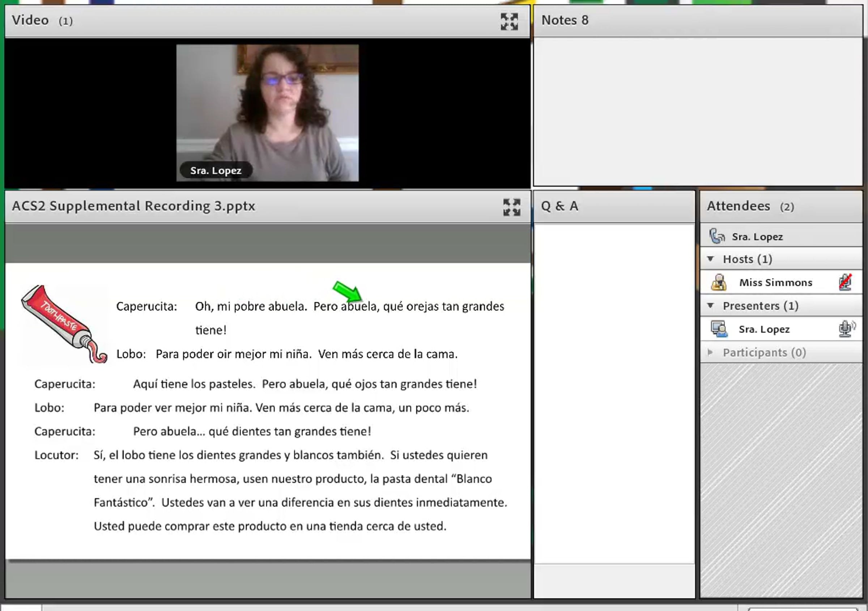Screen dimensions: 868x611
Task: Click the telephone icon beside Sra. Lopez
Action: click(x=716, y=236)
